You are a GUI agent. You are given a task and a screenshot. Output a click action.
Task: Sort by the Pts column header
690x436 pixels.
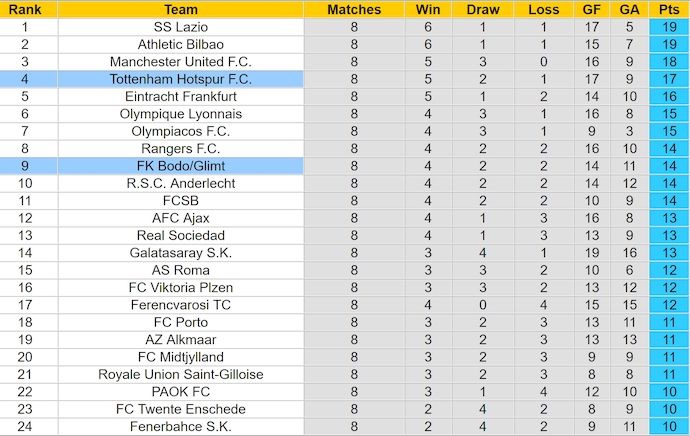pyautogui.click(x=668, y=9)
